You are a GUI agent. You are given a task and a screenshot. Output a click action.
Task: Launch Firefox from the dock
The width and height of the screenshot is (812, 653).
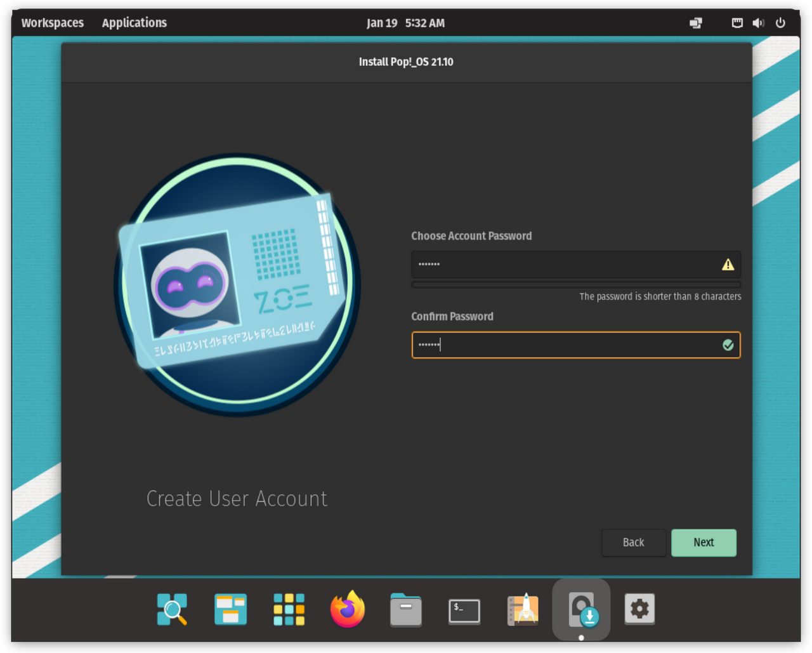348,609
